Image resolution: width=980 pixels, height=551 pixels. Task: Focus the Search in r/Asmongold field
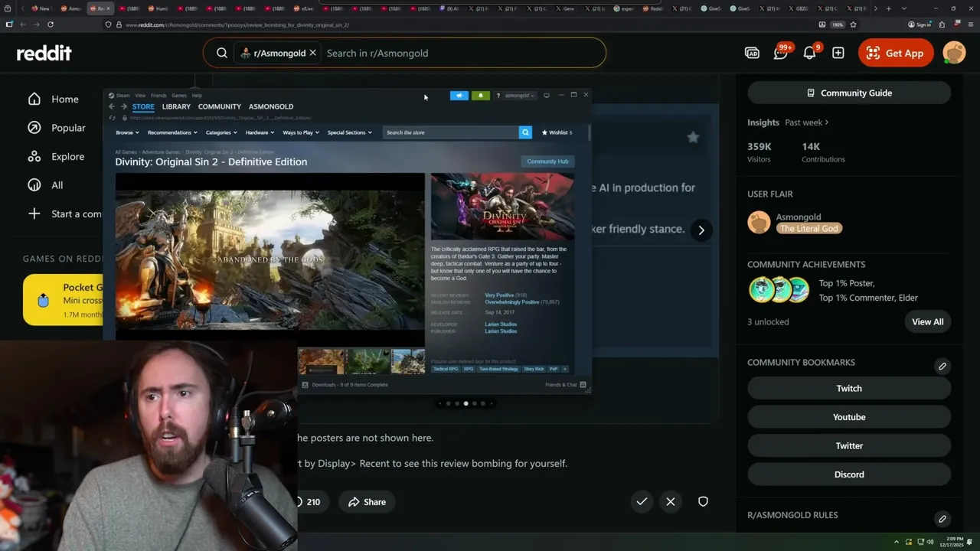459,53
